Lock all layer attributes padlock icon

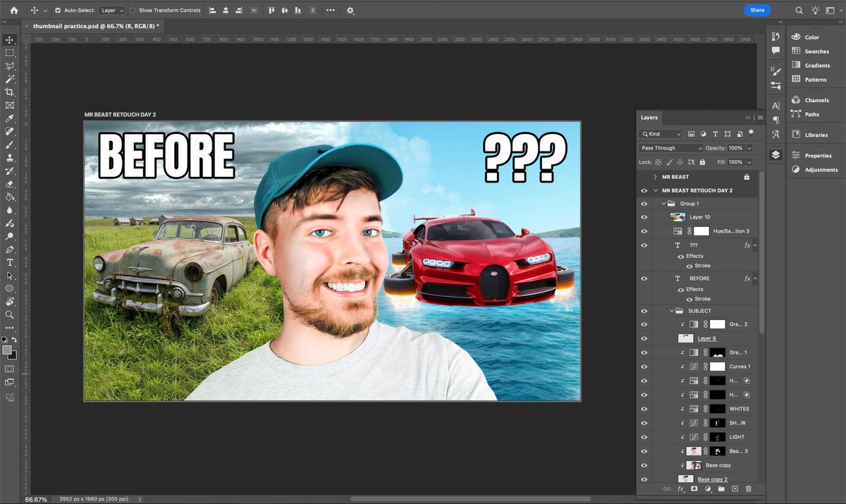point(701,162)
